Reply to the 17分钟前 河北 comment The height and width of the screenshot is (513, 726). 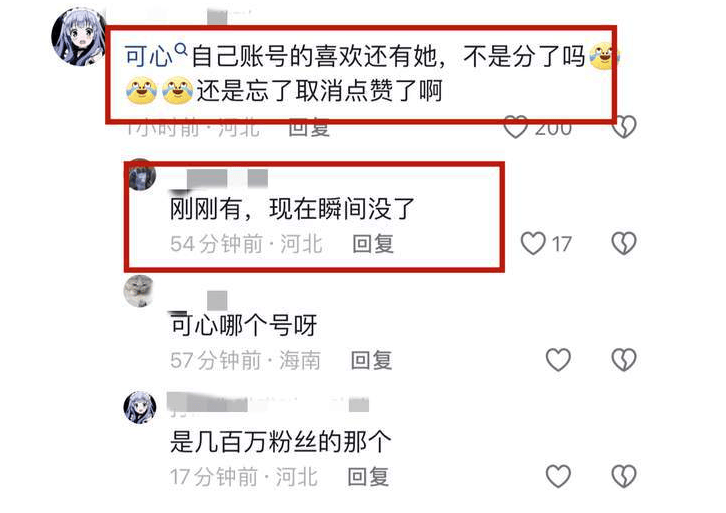[368, 477]
